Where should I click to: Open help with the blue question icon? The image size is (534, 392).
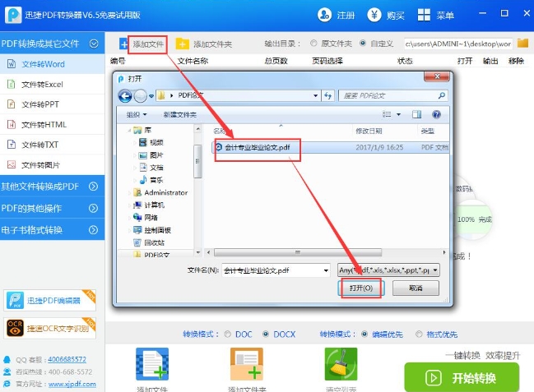pyautogui.click(x=436, y=114)
